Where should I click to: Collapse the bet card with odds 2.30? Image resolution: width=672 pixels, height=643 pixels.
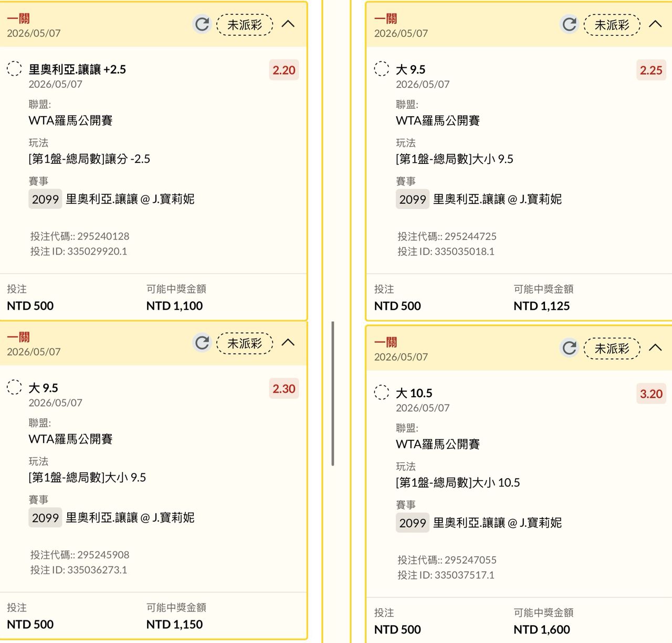pos(288,343)
